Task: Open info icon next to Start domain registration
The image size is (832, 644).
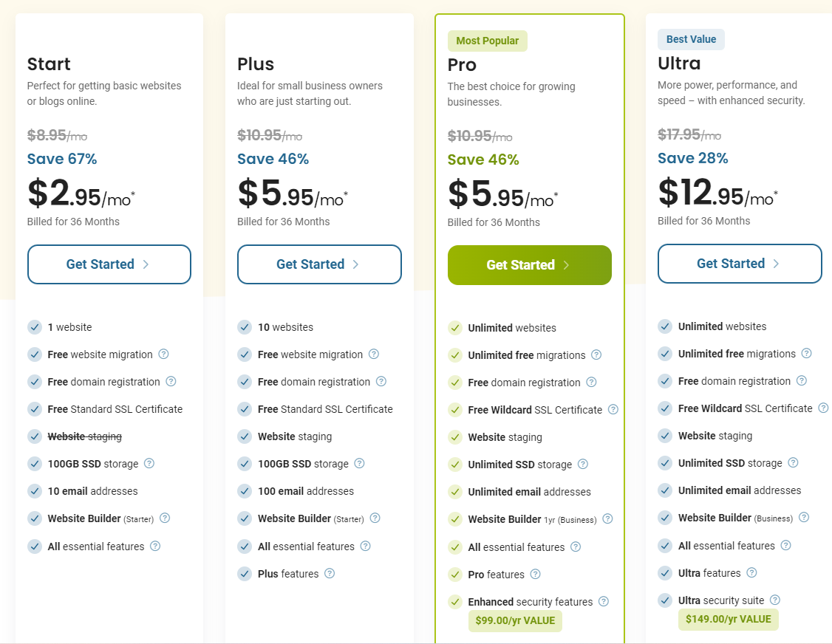Action: [x=171, y=382]
